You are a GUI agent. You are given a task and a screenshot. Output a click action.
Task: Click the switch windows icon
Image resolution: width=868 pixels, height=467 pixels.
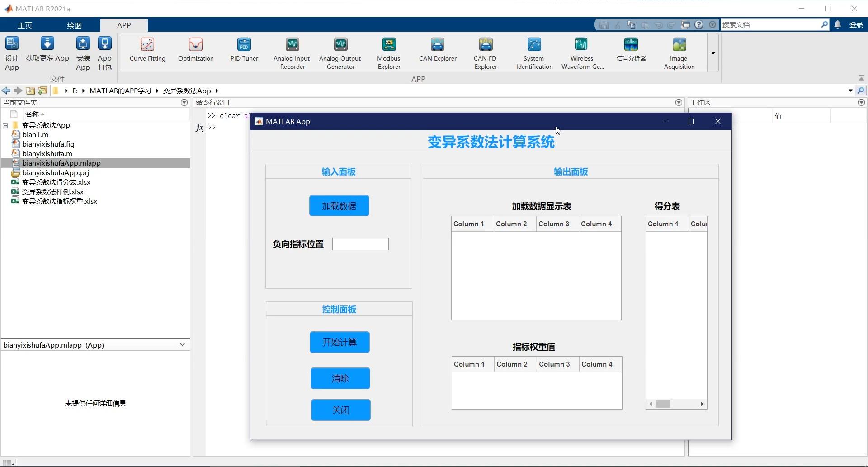tap(685, 25)
